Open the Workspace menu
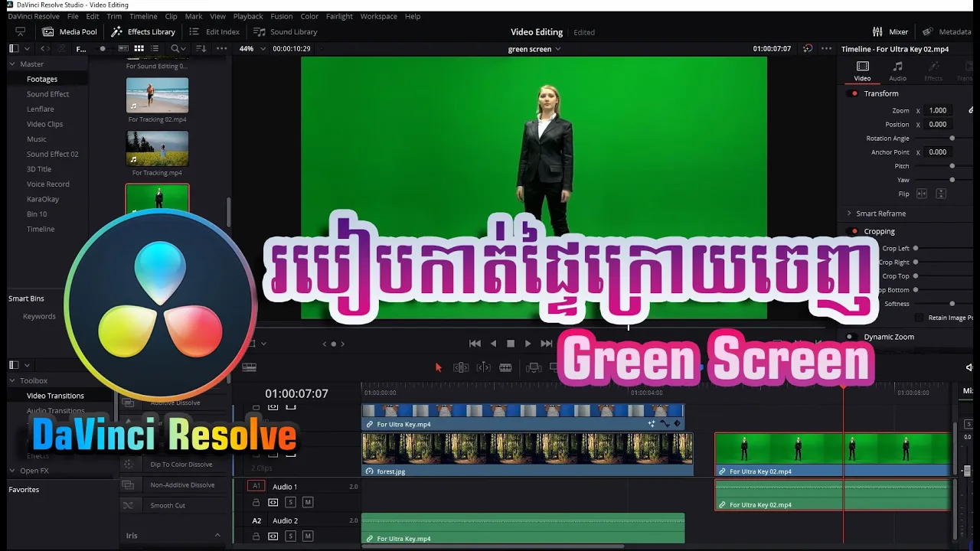 (x=378, y=16)
